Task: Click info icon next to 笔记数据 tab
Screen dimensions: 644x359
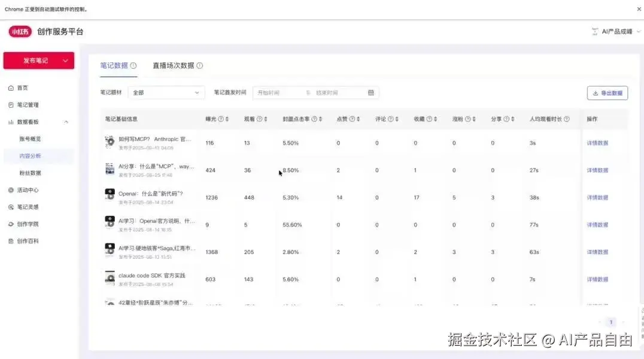Action: [133, 66]
